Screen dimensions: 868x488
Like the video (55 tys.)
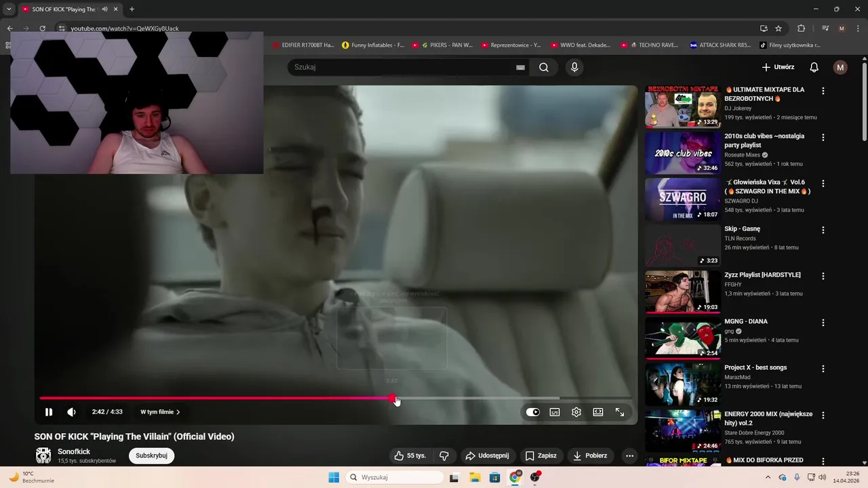[x=410, y=455]
